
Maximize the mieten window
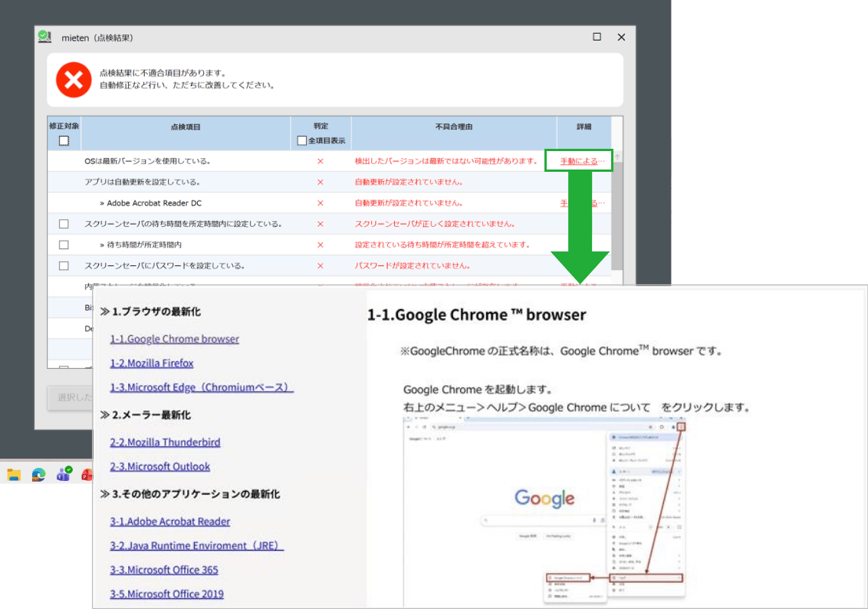pyautogui.click(x=597, y=37)
